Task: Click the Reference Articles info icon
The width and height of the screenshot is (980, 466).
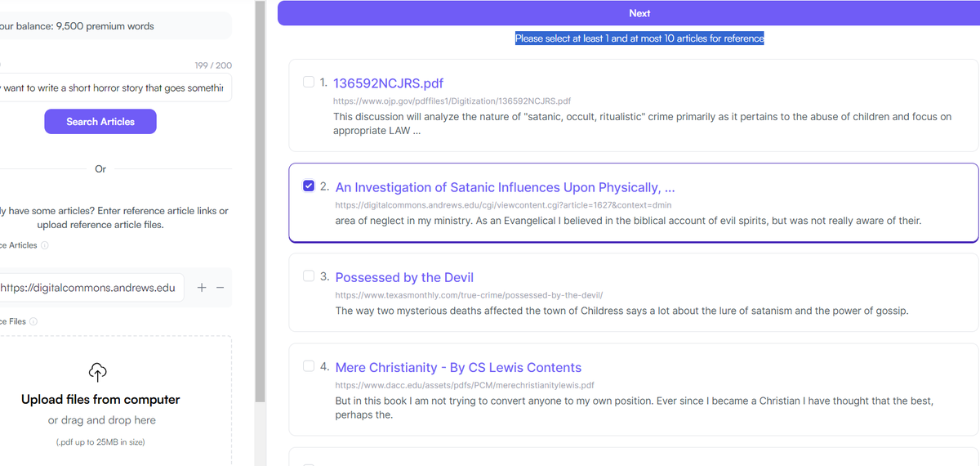Action: pos(45,245)
